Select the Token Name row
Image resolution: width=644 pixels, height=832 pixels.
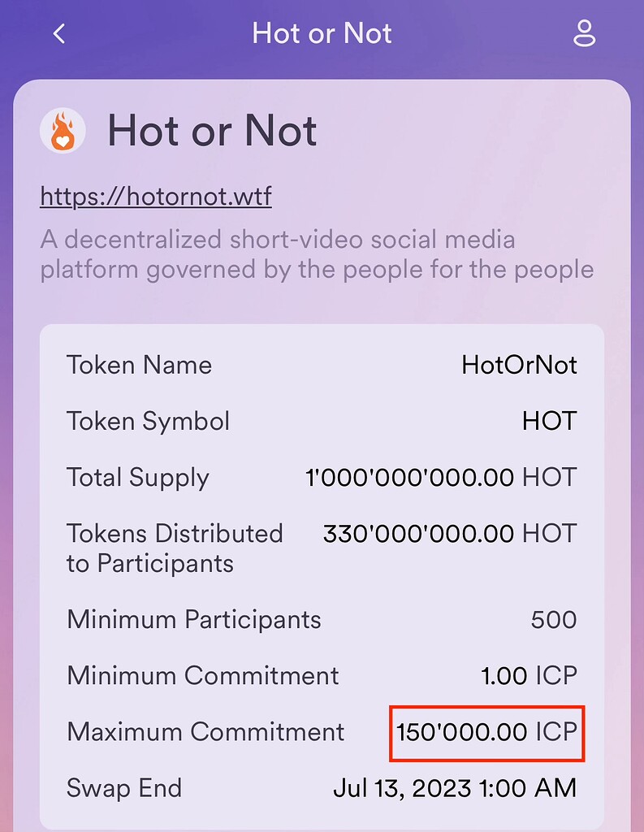pyautogui.click(x=322, y=365)
